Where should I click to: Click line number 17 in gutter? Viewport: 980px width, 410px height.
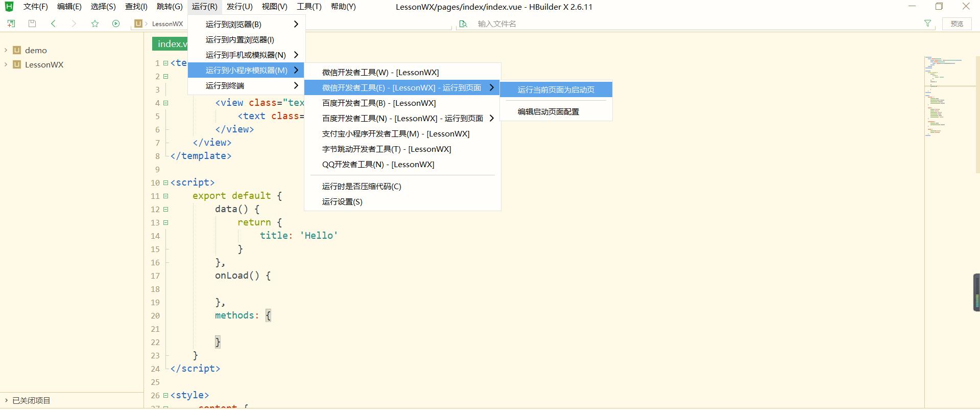point(155,276)
